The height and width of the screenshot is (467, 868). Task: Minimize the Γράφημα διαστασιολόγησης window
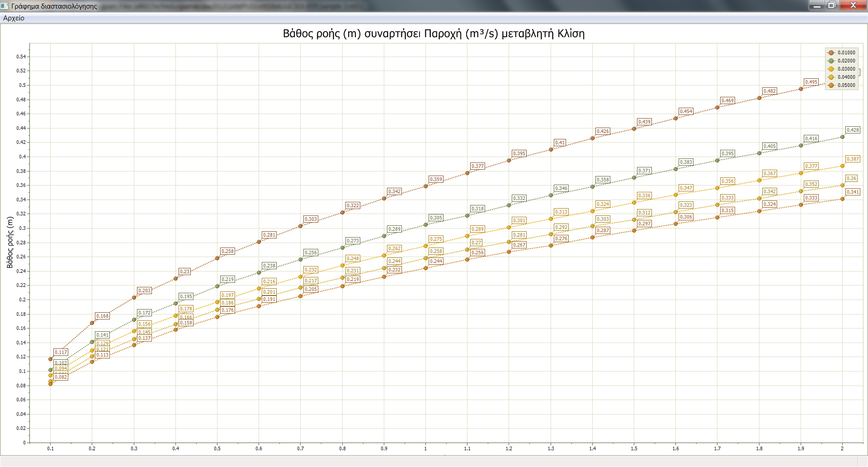[x=817, y=5]
